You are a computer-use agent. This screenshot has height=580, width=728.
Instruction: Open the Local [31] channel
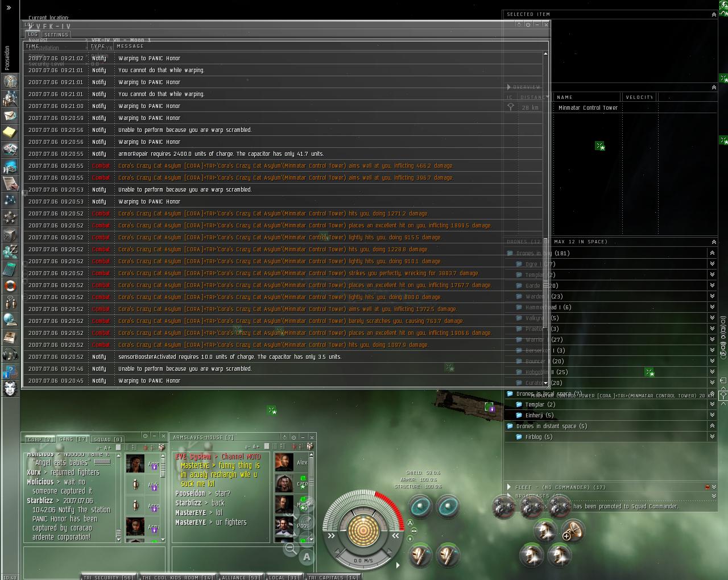[x=284, y=577]
